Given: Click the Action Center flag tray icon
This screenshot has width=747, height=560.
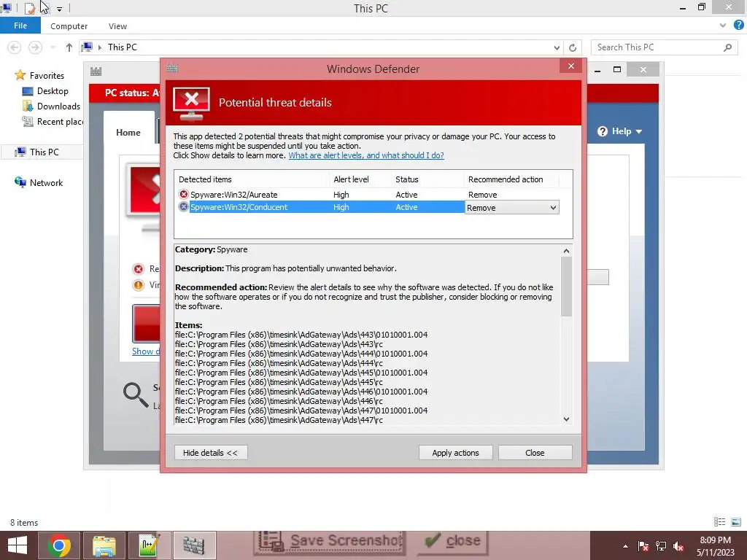Looking at the screenshot, I should click(x=643, y=546).
